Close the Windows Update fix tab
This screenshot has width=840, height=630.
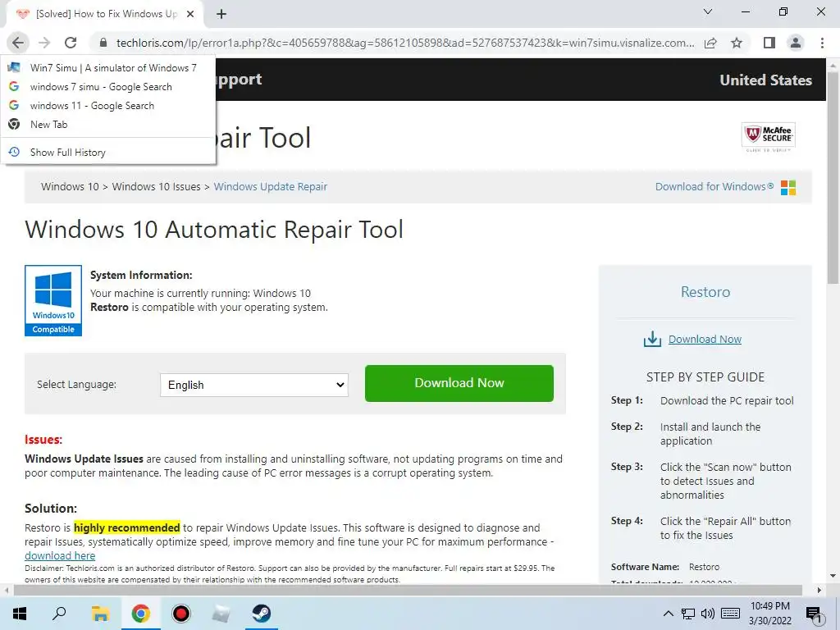tap(190, 14)
